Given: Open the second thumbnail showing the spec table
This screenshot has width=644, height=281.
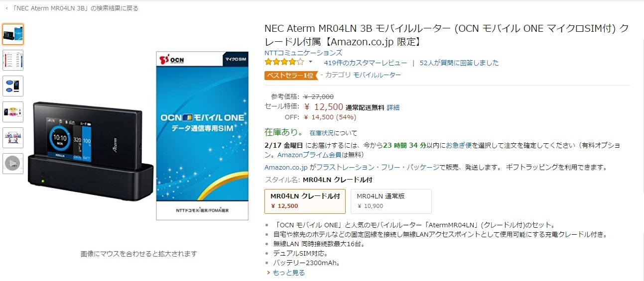Looking at the screenshot, I should pos(13,60).
